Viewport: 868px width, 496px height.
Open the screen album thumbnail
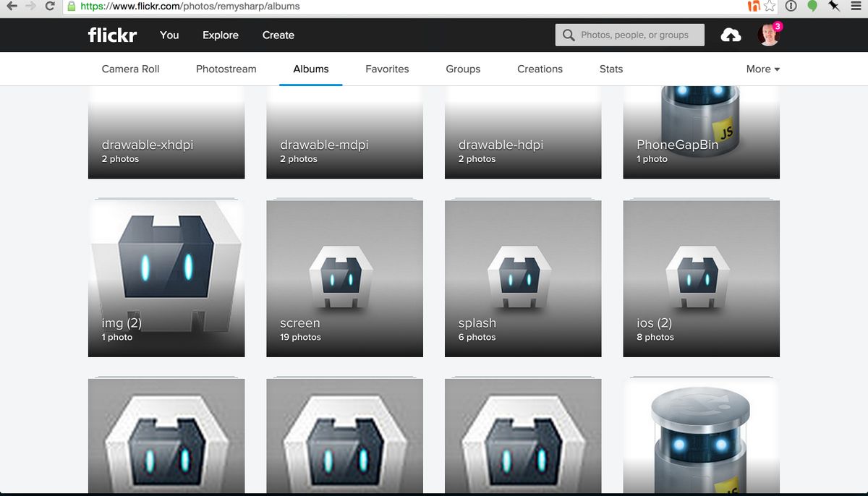(x=344, y=278)
